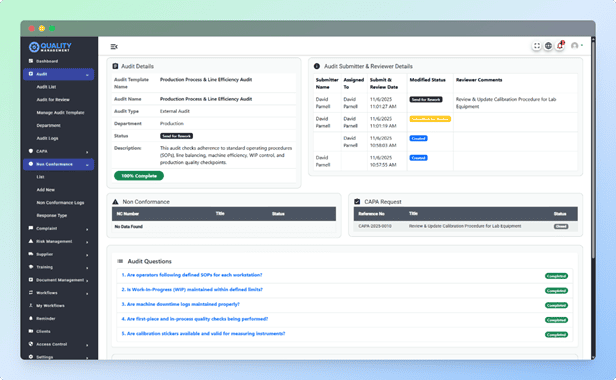Click the Dashboard sidebar icon
The width and height of the screenshot is (616, 380).
point(31,61)
